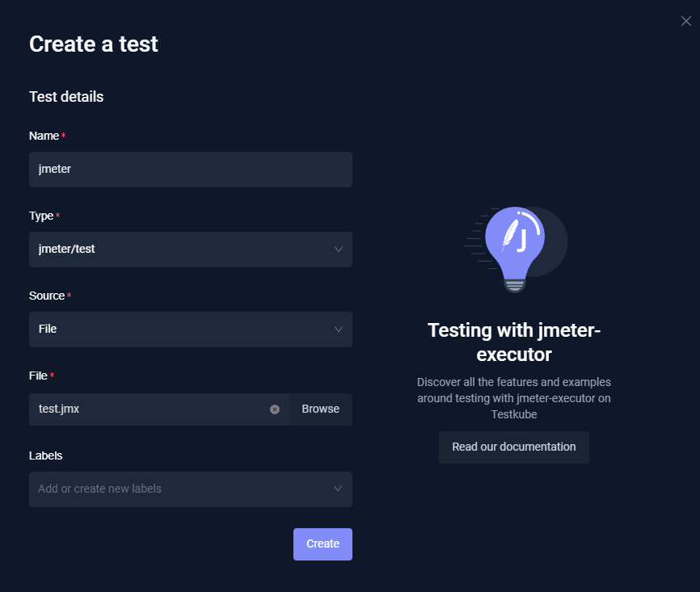The width and height of the screenshot is (700, 592).
Task: Click the Type field label
Action: 41,216
